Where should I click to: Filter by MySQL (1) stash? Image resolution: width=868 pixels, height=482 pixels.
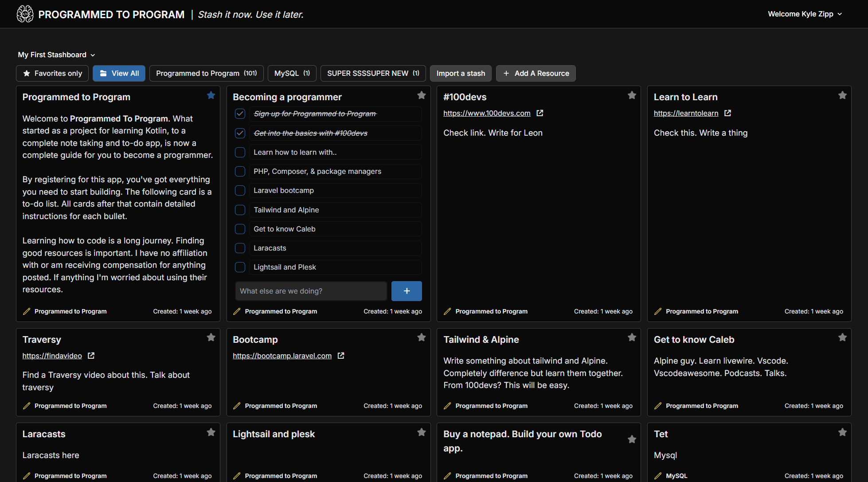292,73
